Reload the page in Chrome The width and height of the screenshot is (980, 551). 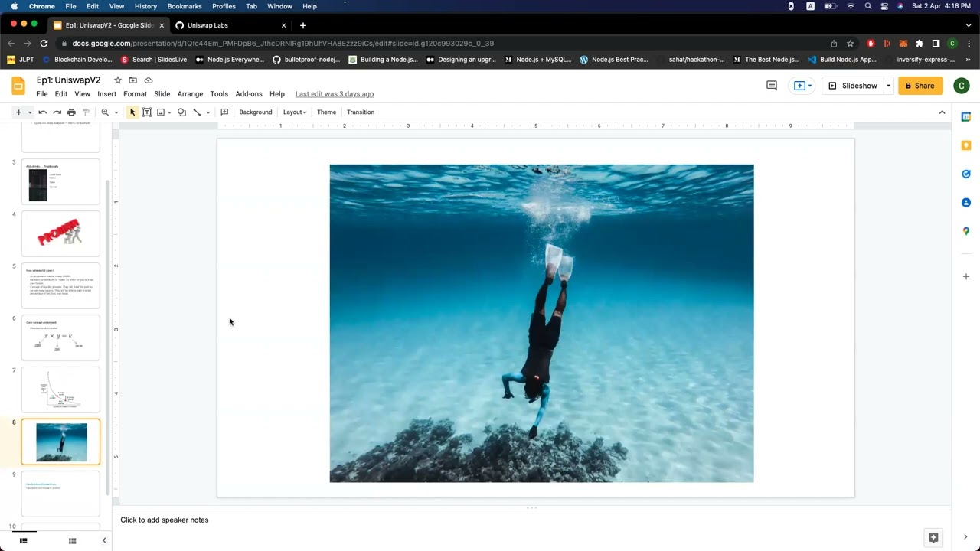(x=44, y=44)
